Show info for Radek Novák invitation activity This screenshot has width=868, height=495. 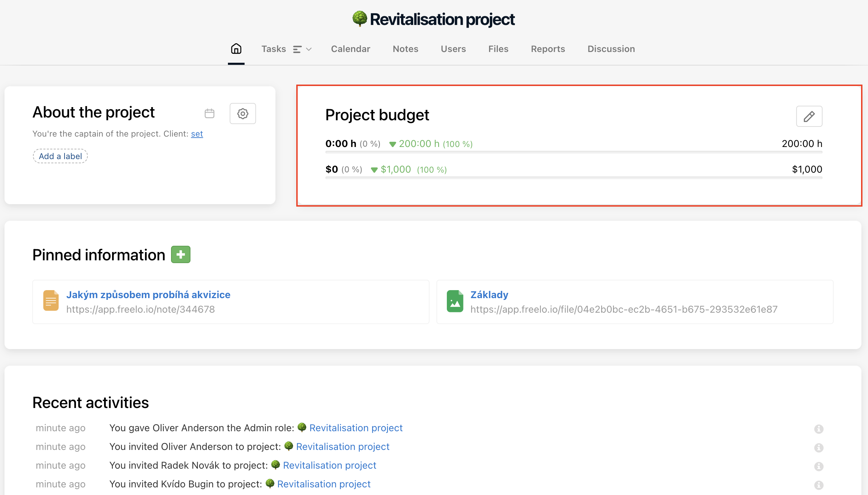click(x=819, y=467)
